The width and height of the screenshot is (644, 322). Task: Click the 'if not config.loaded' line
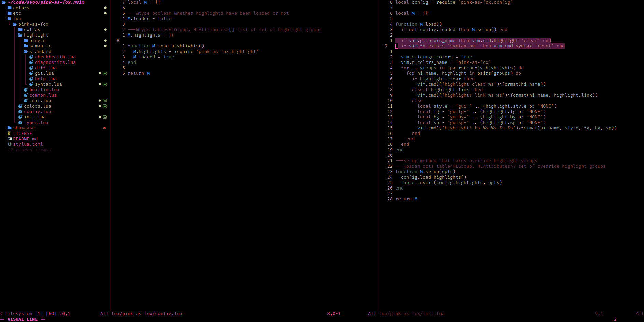pyautogui.click(x=454, y=30)
